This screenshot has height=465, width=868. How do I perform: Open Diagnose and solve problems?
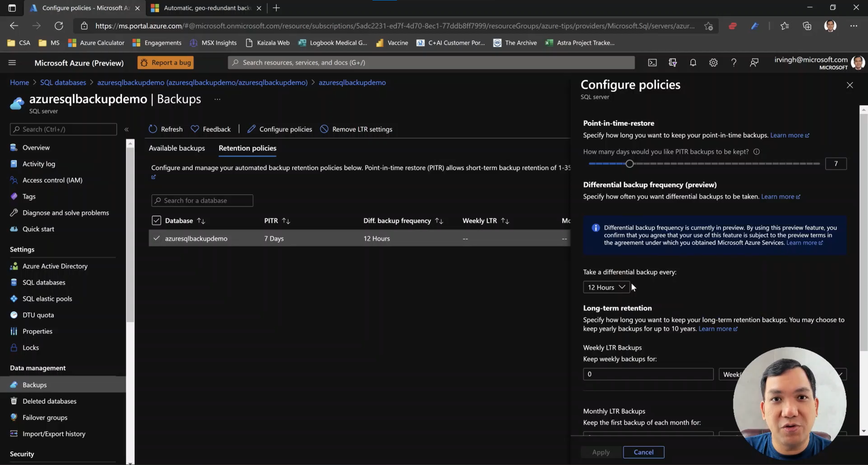pyautogui.click(x=66, y=213)
